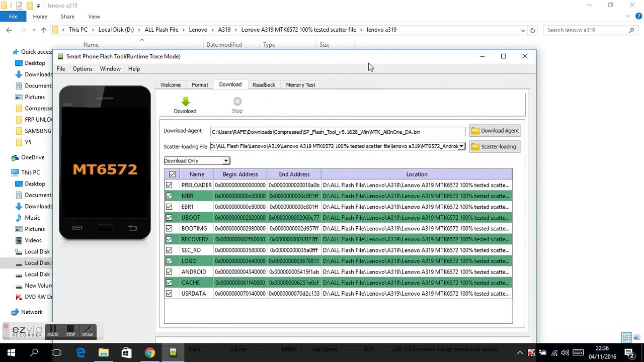Click the SP Flash Tool taskbar icon
The width and height of the screenshot is (644, 362).
click(173, 353)
